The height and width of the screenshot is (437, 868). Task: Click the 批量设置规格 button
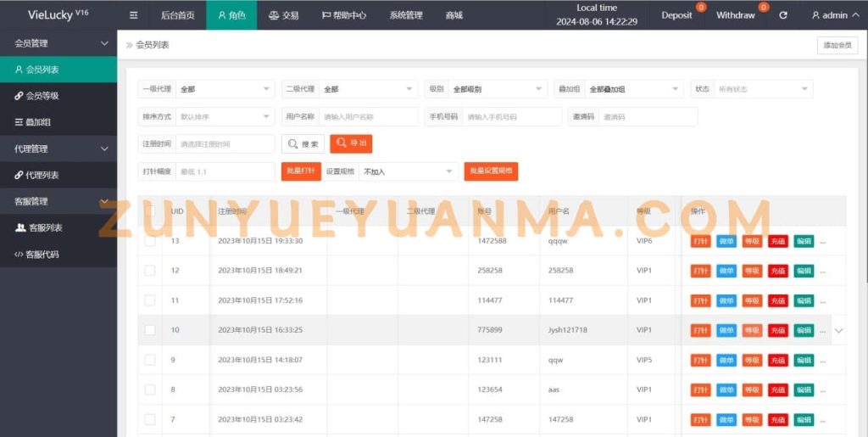click(491, 171)
